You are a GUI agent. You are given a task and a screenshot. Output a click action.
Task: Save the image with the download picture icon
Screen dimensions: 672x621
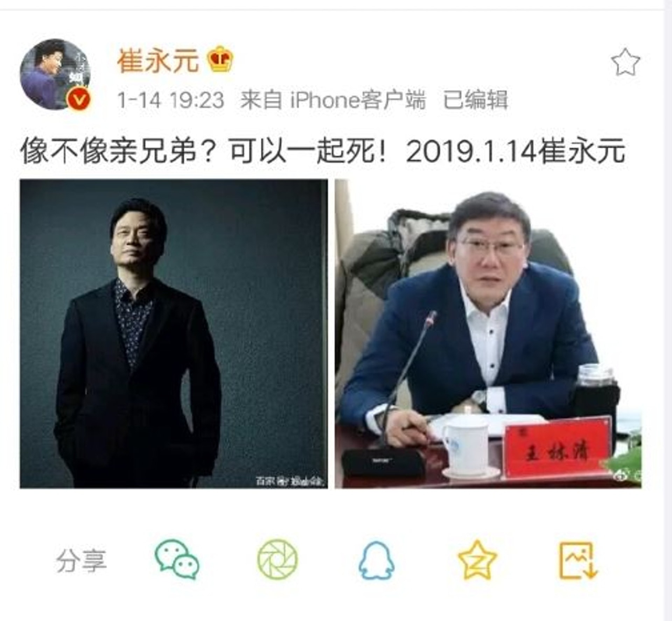click(x=578, y=560)
